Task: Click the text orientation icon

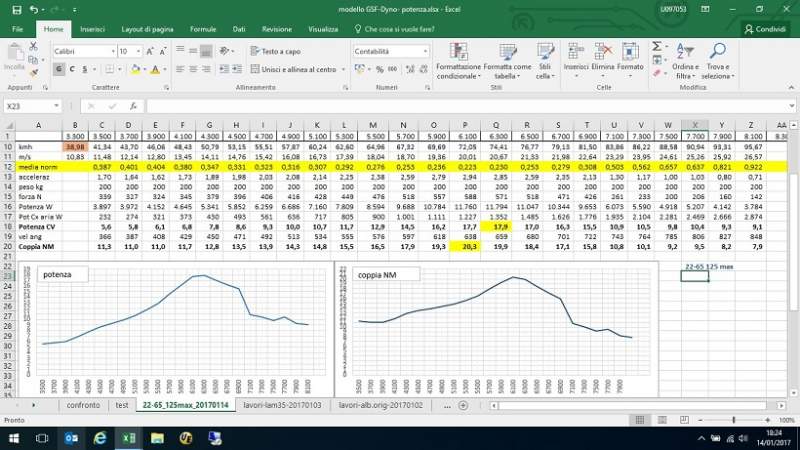Action: pyautogui.click(x=224, y=51)
